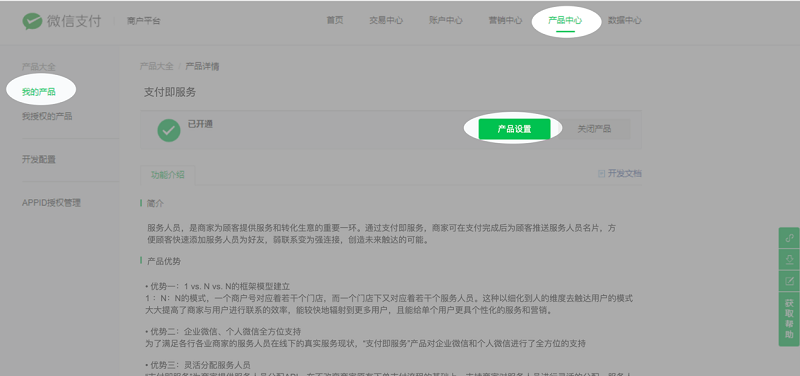Open the 开发文档 link
Viewport: 800px width, 376px height.
pyautogui.click(x=619, y=173)
